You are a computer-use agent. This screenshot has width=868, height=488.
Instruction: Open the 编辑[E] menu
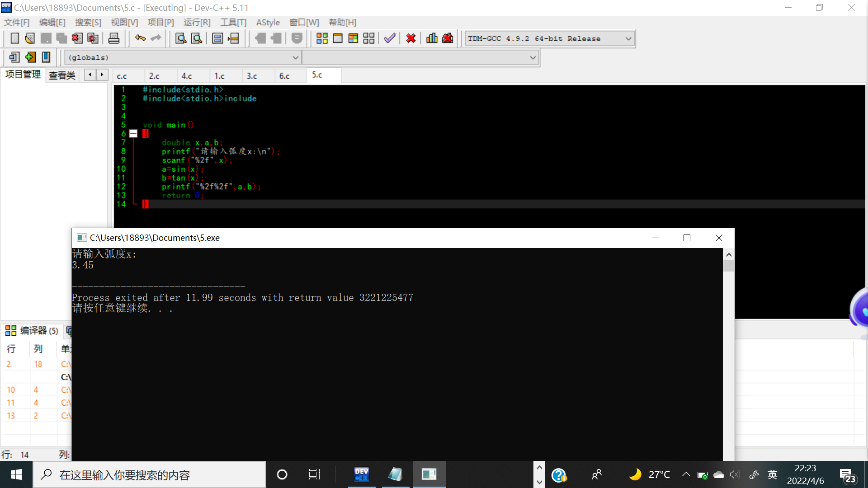(x=52, y=23)
